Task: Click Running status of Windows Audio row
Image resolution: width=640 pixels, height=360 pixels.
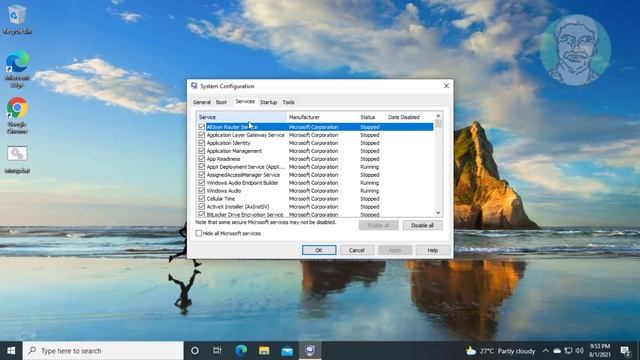Action: click(369, 191)
